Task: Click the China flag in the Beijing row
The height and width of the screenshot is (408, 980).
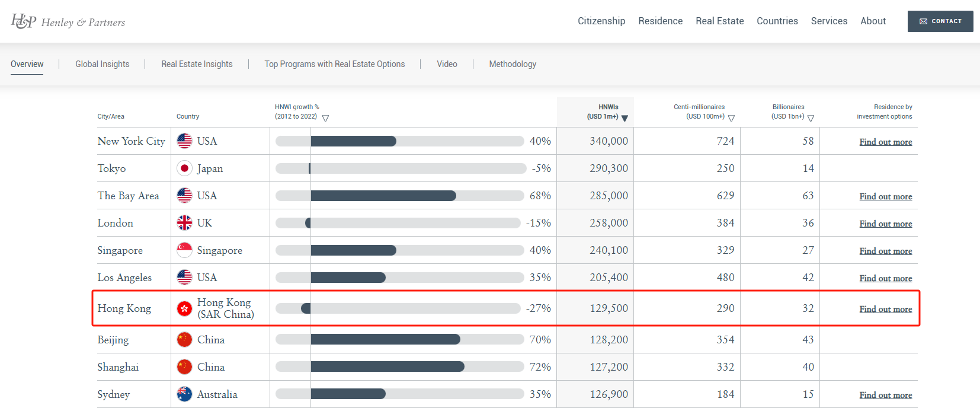Action: pyautogui.click(x=184, y=340)
